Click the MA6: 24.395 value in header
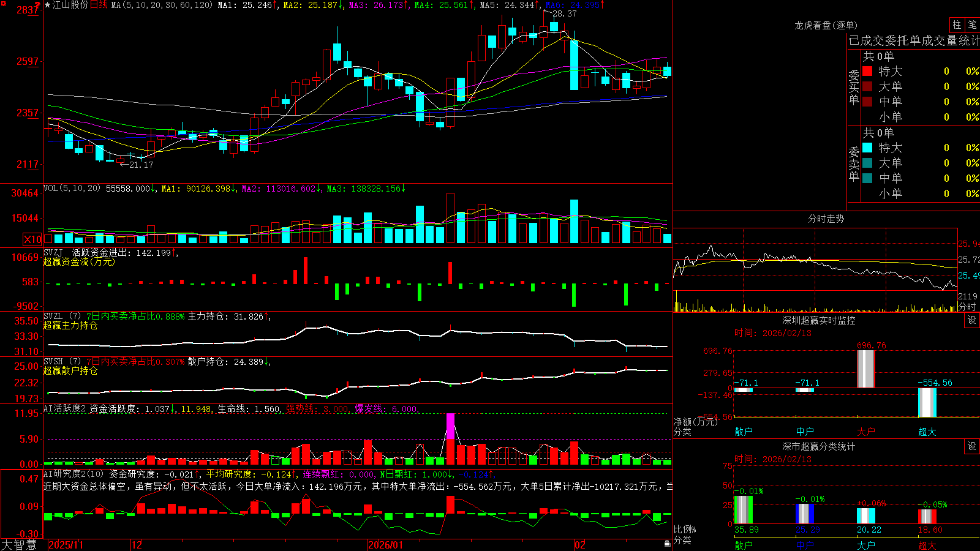 pyautogui.click(x=574, y=5)
